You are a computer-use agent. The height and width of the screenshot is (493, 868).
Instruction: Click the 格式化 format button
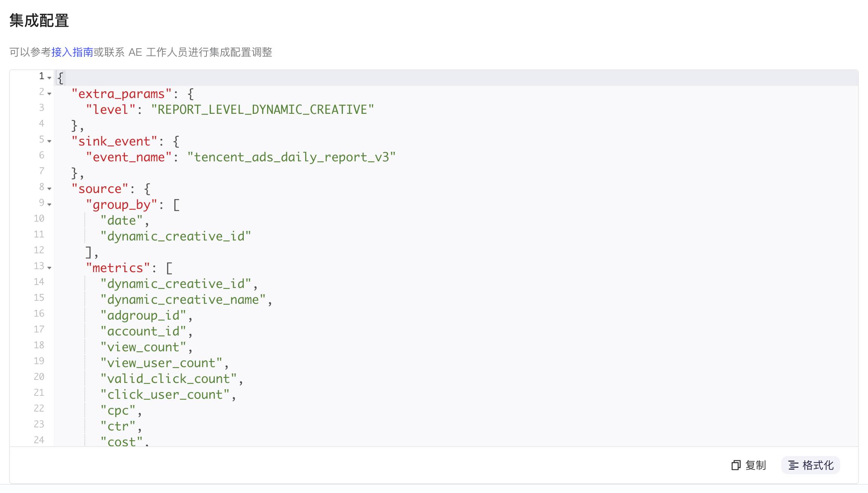(x=811, y=465)
